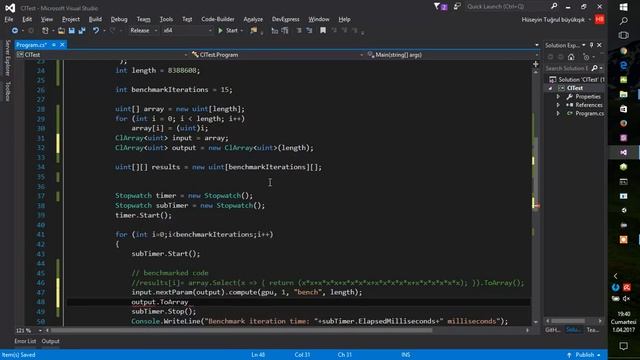
Task: Click the Open File folder icon
Action: pyautogui.click(x=61, y=31)
